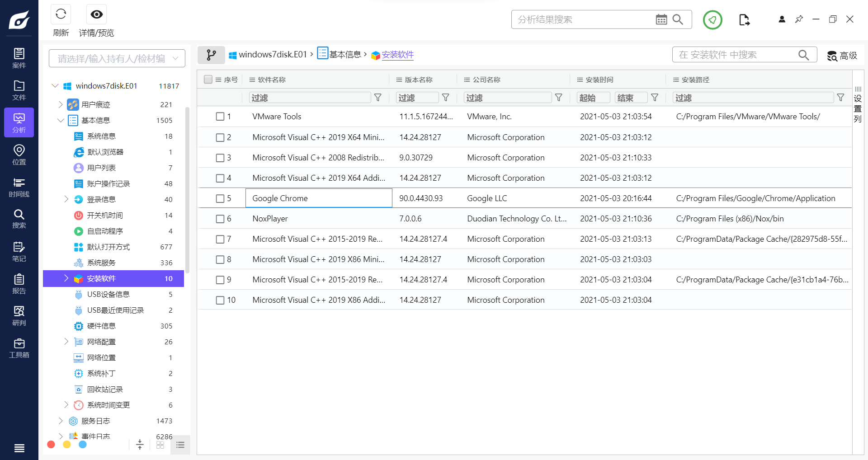Open 高级 advanced search button
868x460 pixels.
(842, 56)
